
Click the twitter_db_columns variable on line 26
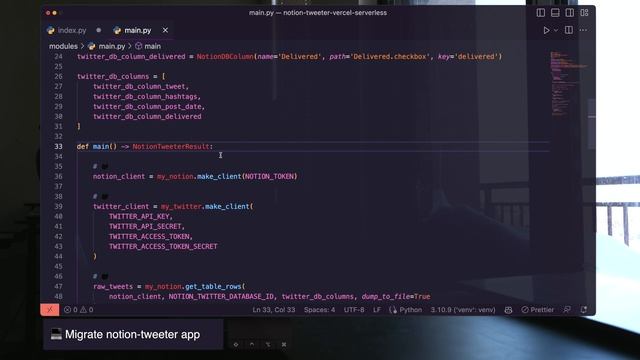113,76
